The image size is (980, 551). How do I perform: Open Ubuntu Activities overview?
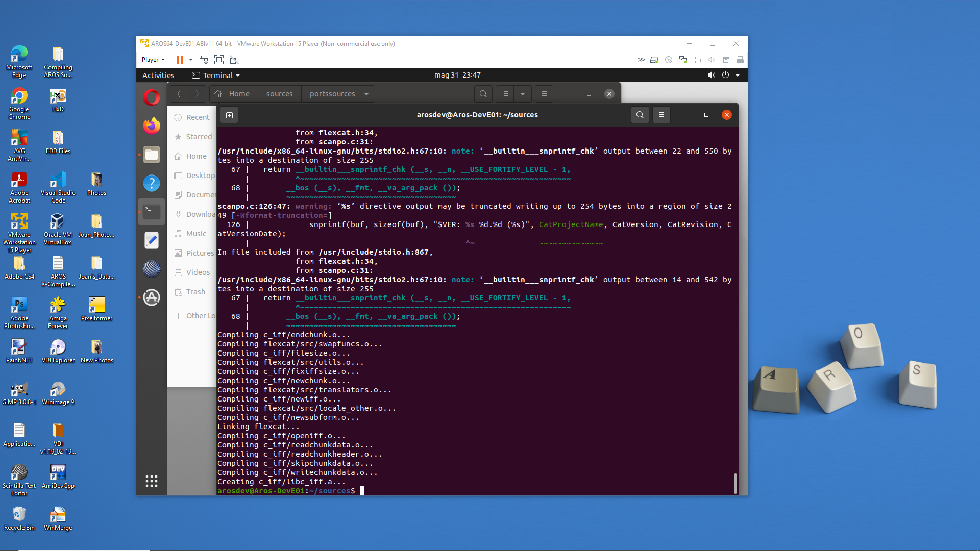click(158, 75)
